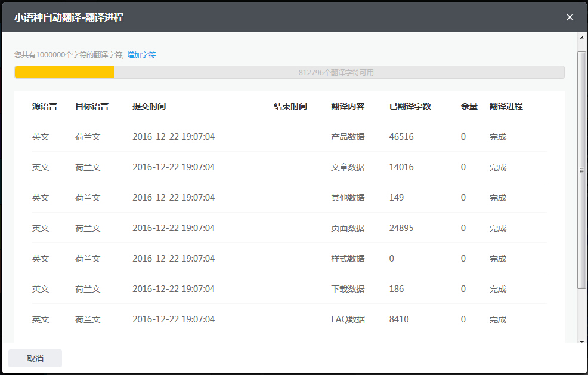
Task: Click the vertical scrollbar thumb
Action: tap(582, 170)
